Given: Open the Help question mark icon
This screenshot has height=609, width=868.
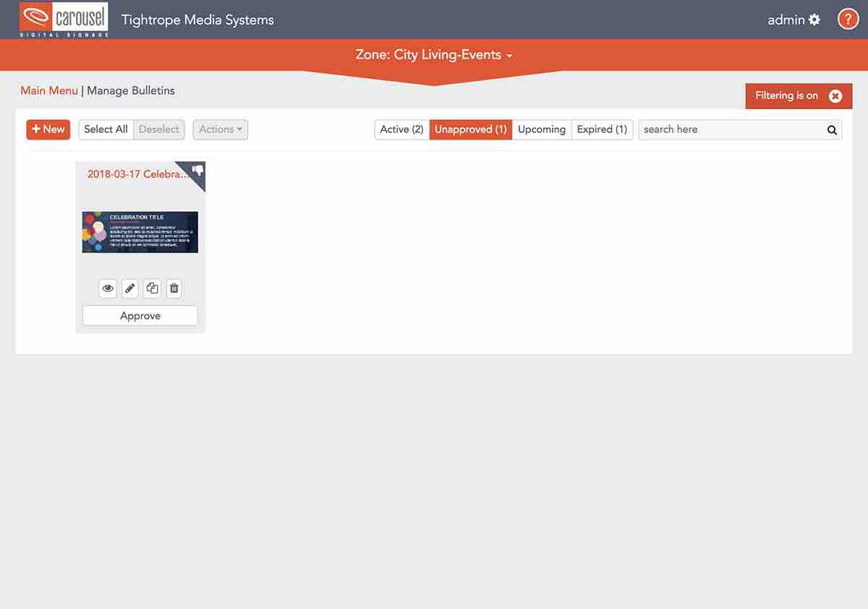Looking at the screenshot, I should click(x=848, y=18).
